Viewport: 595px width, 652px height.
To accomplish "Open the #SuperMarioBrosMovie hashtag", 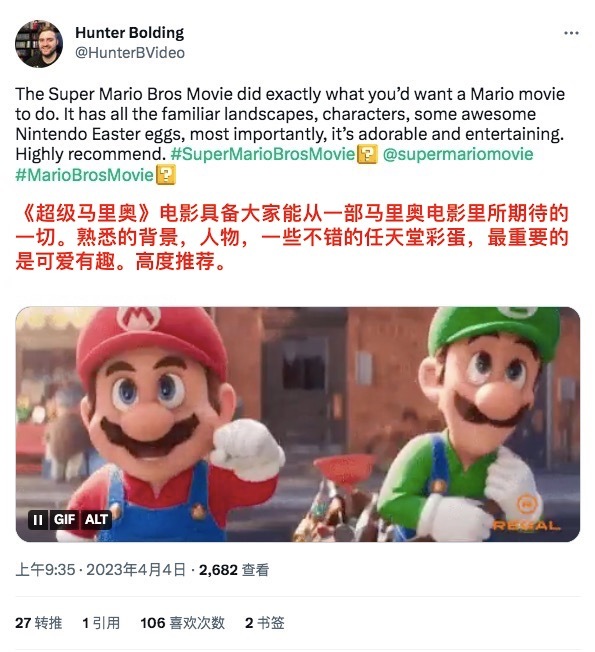I will 262,154.
